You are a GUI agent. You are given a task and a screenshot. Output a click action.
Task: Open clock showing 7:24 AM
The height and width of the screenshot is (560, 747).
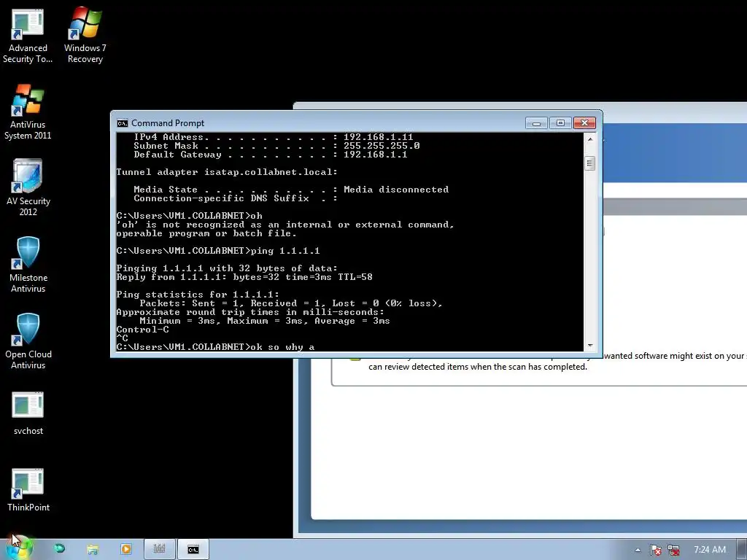(x=709, y=550)
